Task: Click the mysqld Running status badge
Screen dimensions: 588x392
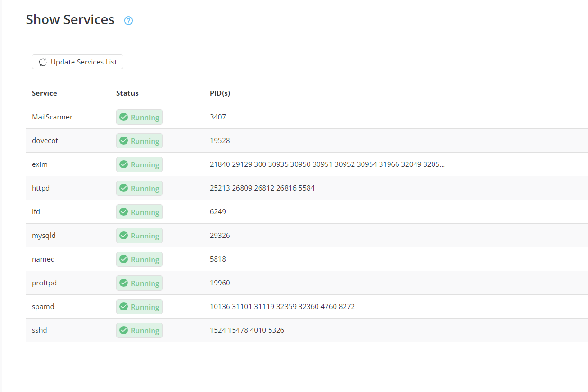Action: [x=139, y=236]
